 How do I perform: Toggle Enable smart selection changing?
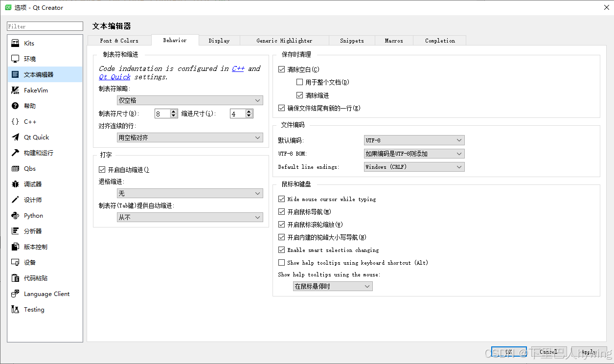[281, 250]
